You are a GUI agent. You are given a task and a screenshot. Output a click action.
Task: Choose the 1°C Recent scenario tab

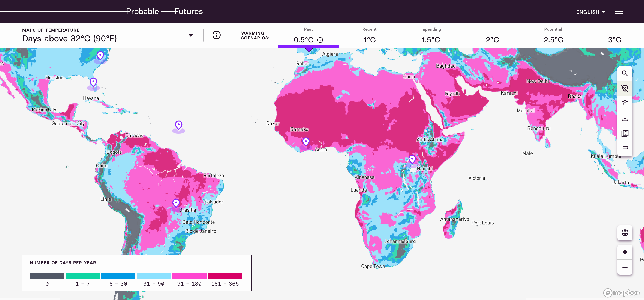369,39
